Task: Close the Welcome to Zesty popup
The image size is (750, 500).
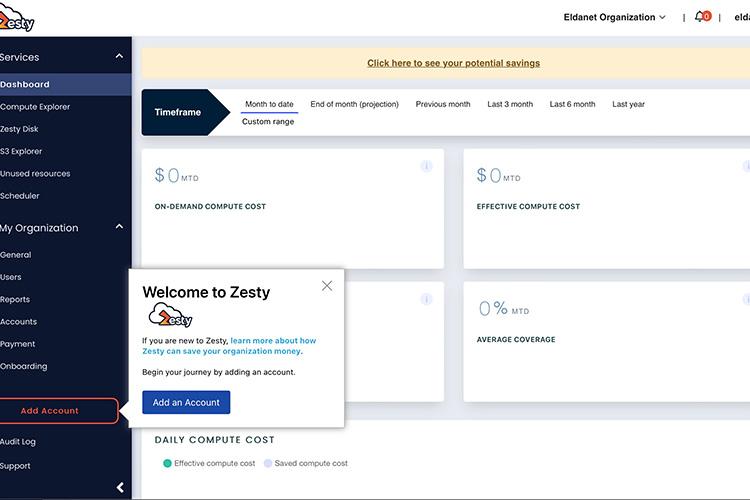Action: coord(327,286)
